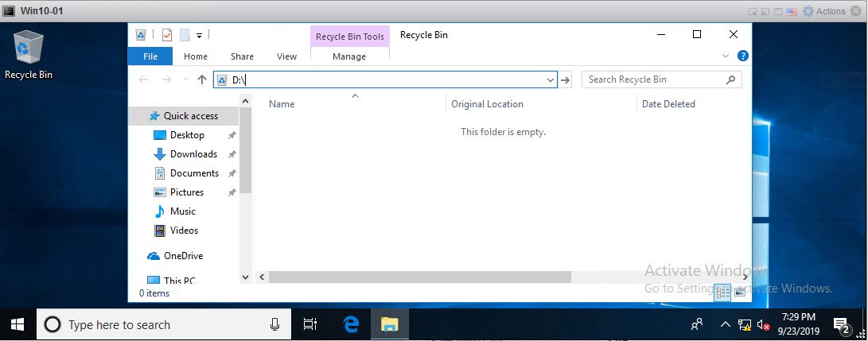Open Pictures in navigation pane
The width and height of the screenshot is (868, 341).
click(x=186, y=192)
